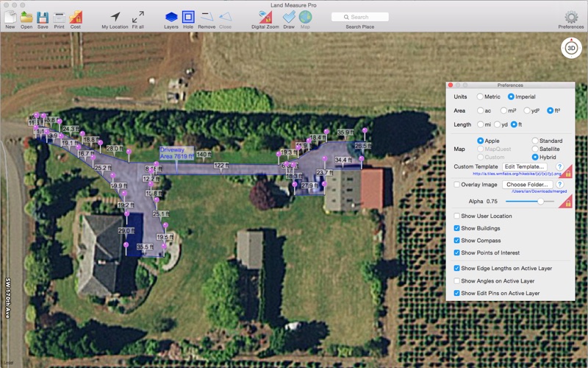This screenshot has width=588, height=368.
Task: Set area unit to ac
Action: point(480,110)
